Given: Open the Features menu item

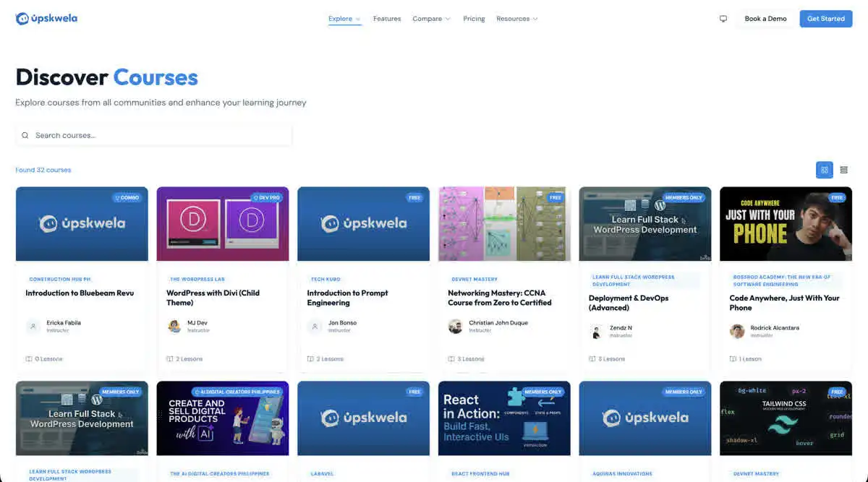Looking at the screenshot, I should tap(387, 19).
